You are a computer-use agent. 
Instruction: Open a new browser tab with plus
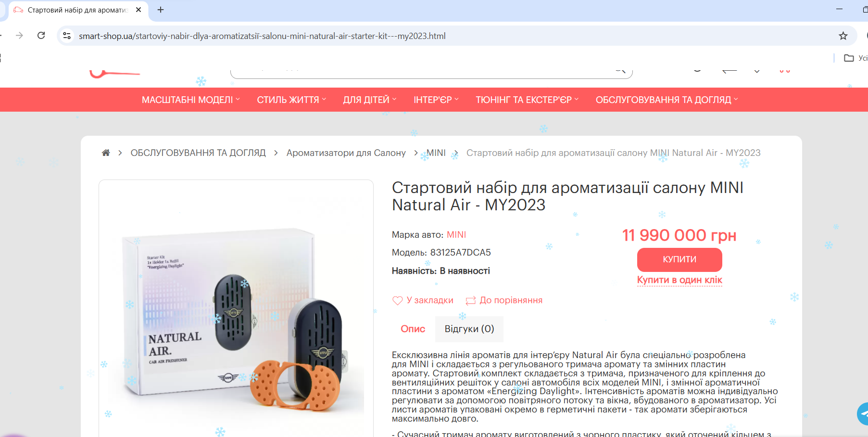pyautogui.click(x=161, y=10)
